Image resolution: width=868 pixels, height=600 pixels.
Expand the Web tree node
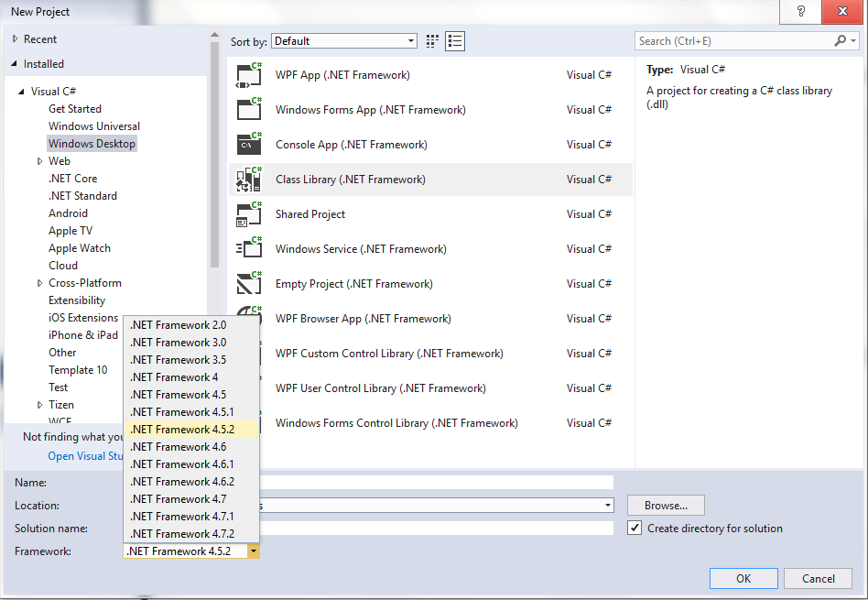[38, 160]
